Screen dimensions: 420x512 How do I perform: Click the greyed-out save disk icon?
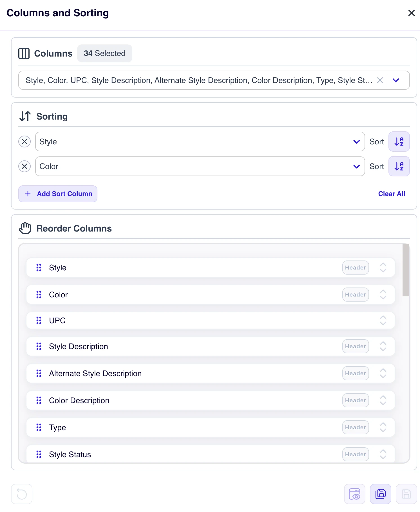tap(406, 494)
